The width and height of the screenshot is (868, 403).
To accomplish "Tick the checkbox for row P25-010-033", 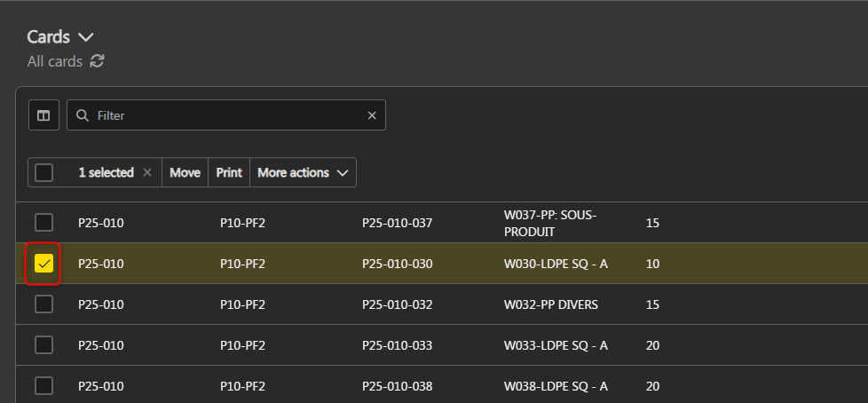I will (43, 345).
